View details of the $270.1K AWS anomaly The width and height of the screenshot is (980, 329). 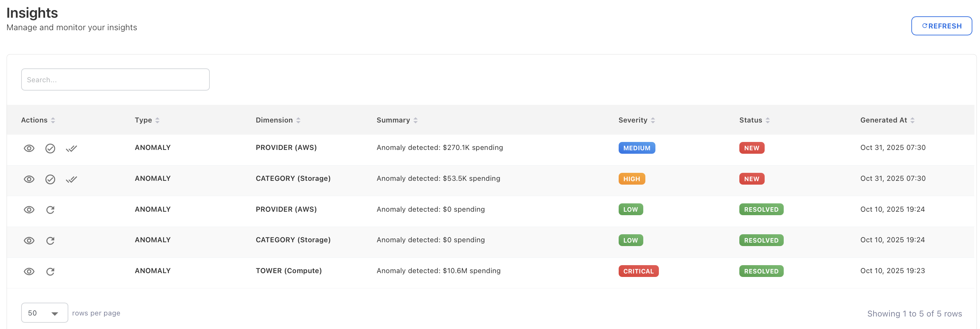click(x=29, y=148)
